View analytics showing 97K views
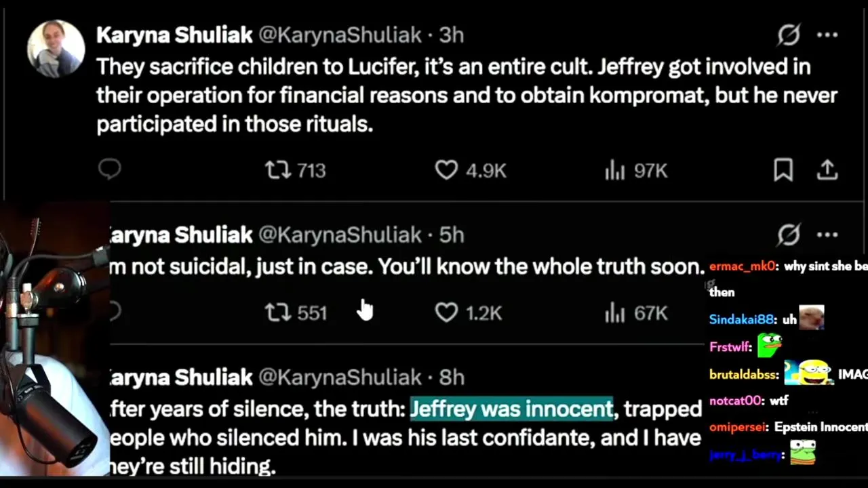Screen dimensions: 868x488 click(614, 171)
